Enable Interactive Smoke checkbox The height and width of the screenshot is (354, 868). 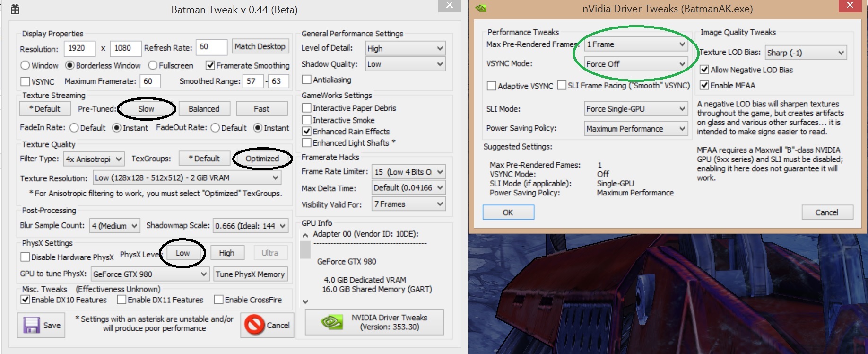(307, 120)
